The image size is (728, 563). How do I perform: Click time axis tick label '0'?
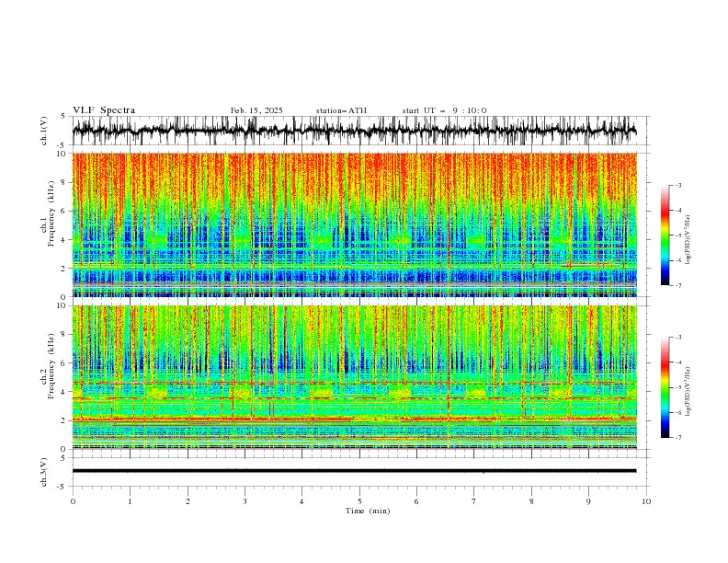pos(73,501)
